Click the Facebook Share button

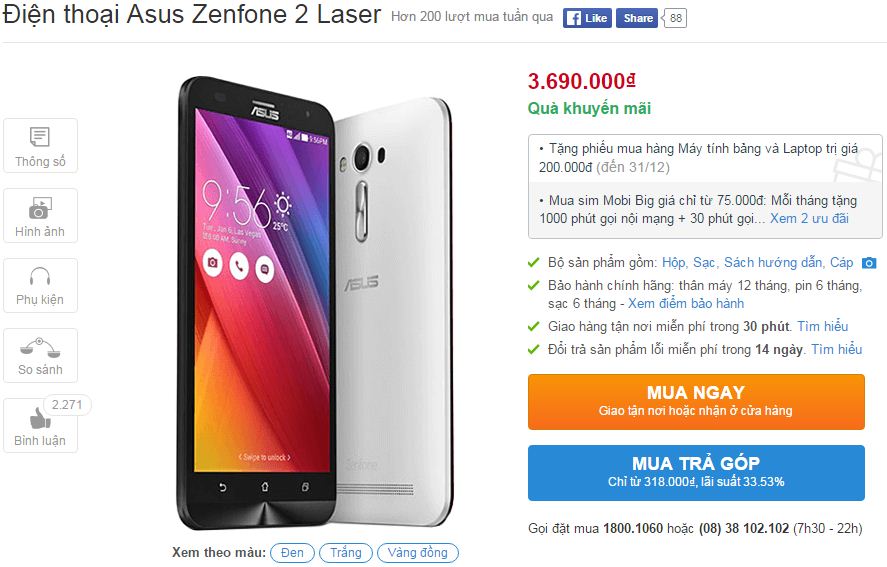click(x=637, y=18)
